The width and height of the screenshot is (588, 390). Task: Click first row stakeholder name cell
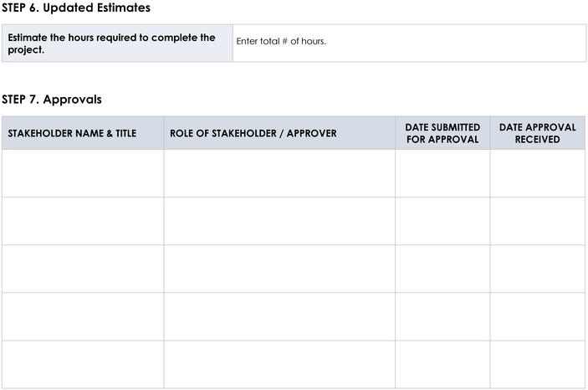(x=83, y=173)
